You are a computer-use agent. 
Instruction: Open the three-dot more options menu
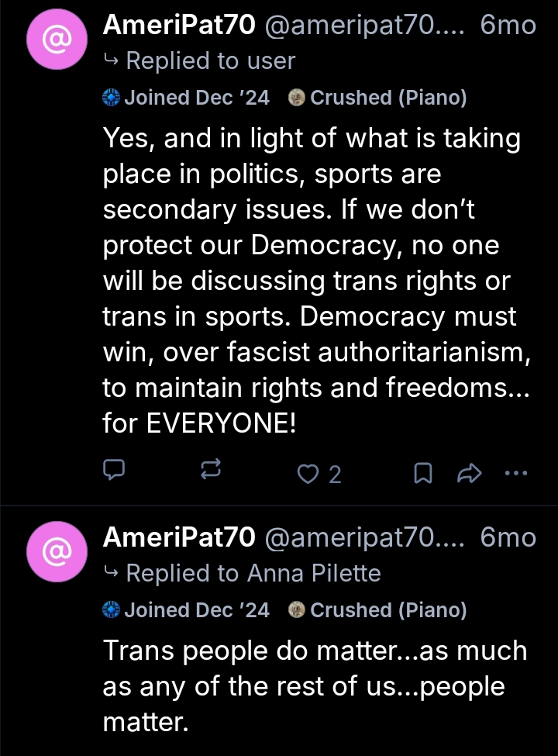click(515, 471)
